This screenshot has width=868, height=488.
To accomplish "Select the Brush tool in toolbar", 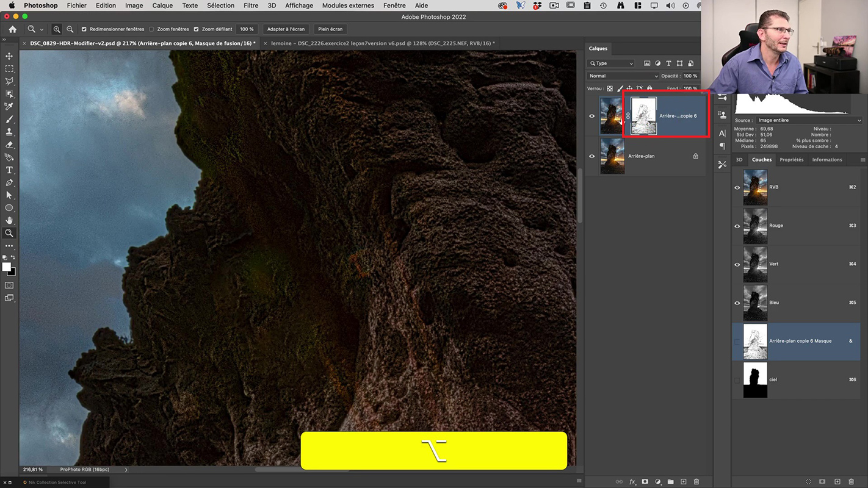I will point(9,120).
